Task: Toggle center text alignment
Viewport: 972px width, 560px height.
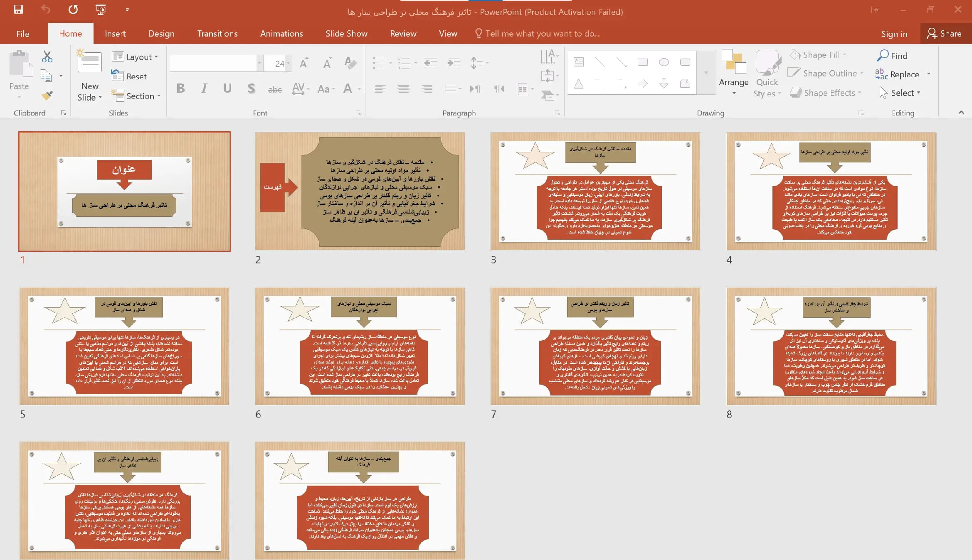Action: 403,89
